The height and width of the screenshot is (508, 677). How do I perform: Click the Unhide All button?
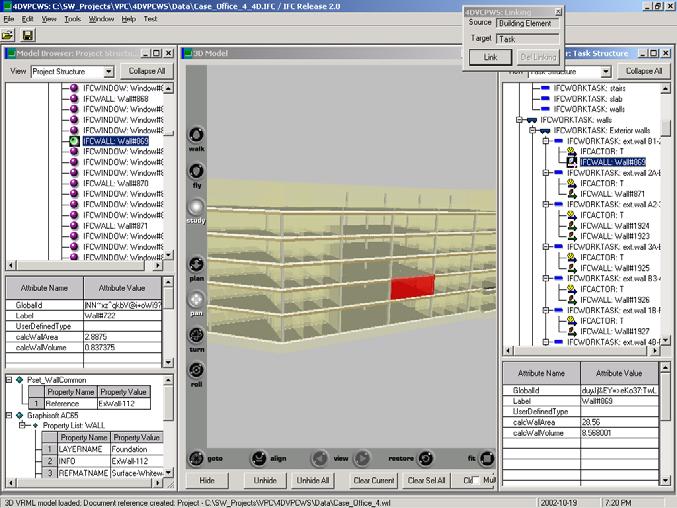pyautogui.click(x=313, y=480)
